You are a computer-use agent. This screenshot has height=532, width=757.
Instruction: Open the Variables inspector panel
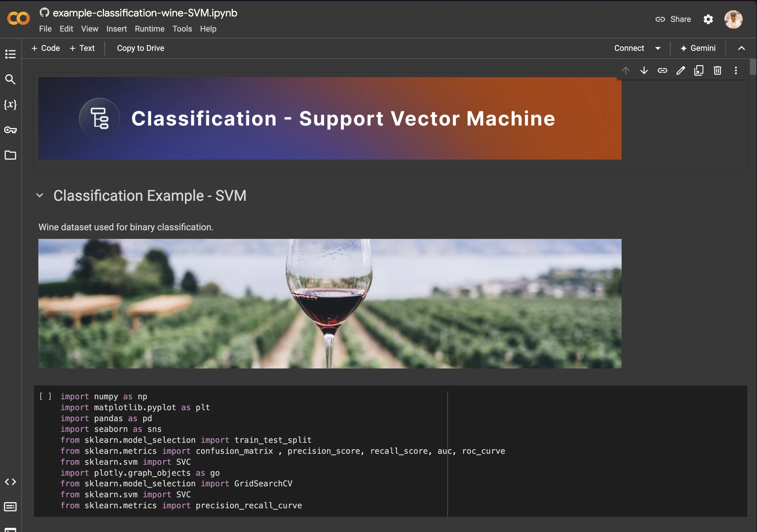pyautogui.click(x=10, y=105)
